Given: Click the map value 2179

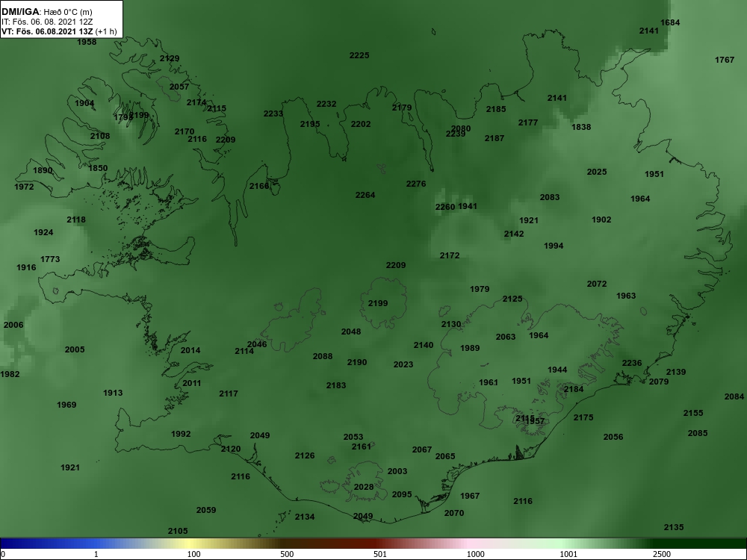Looking at the screenshot, I should (x=402, y=108).
